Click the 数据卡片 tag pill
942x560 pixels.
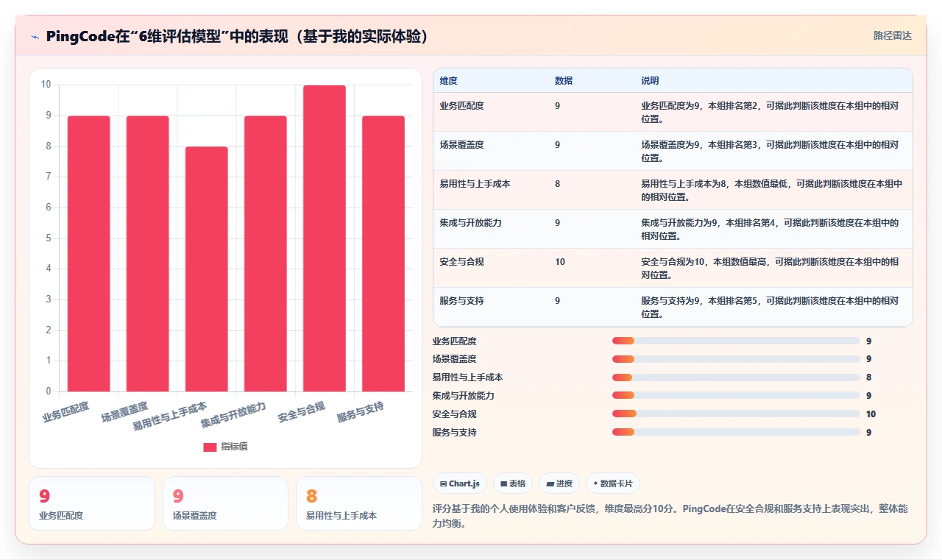pyautogui.click(x=613, y=483)
